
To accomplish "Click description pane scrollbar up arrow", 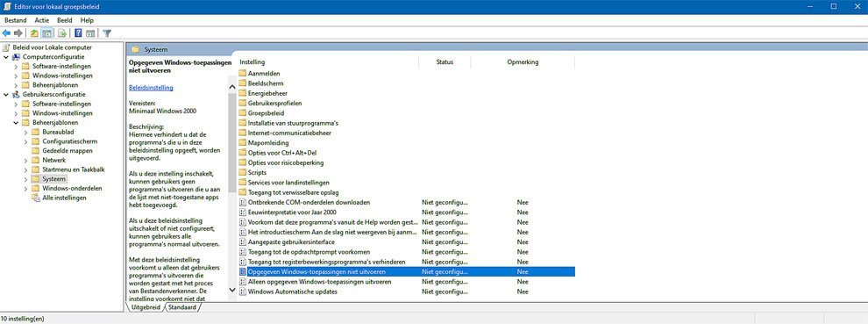I will point(232,87).
